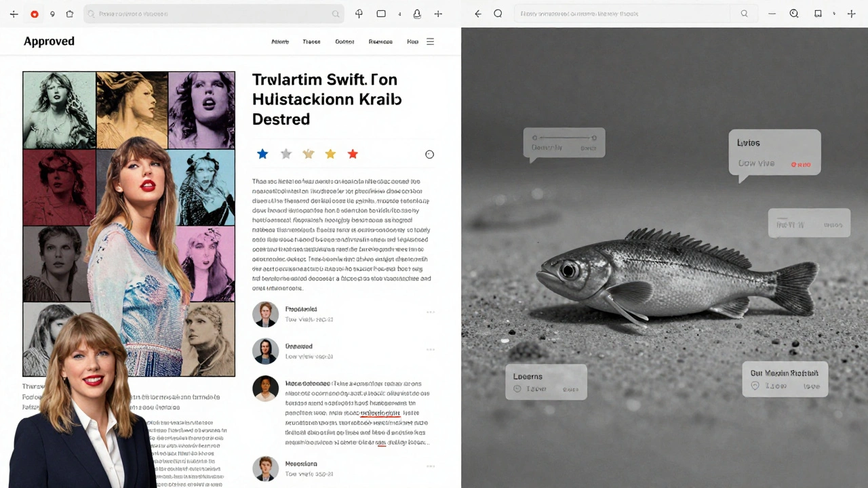Select the location pin icon beside address bar
The image size is (868, 488).
[53, 14]
